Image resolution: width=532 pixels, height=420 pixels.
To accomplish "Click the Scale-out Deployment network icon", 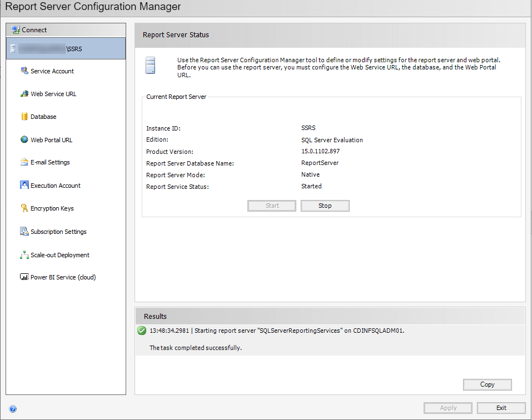I will tap(24, 255).
